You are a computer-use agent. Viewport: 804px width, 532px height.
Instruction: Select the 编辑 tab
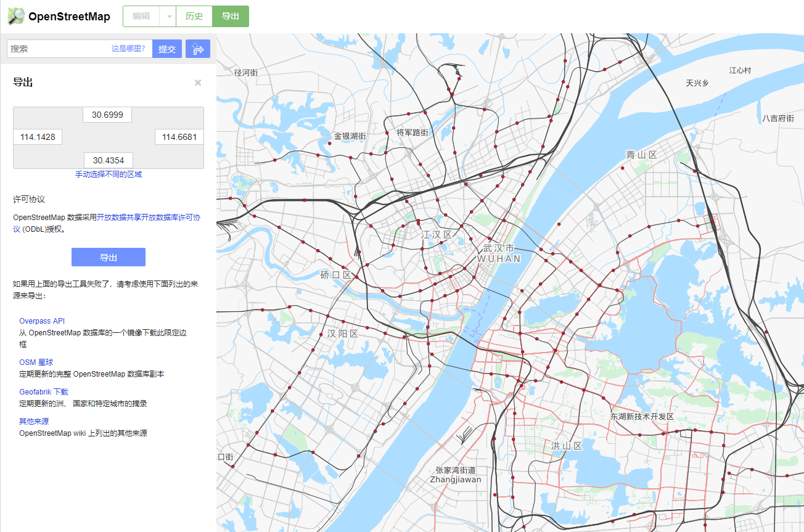pos(141,16)
